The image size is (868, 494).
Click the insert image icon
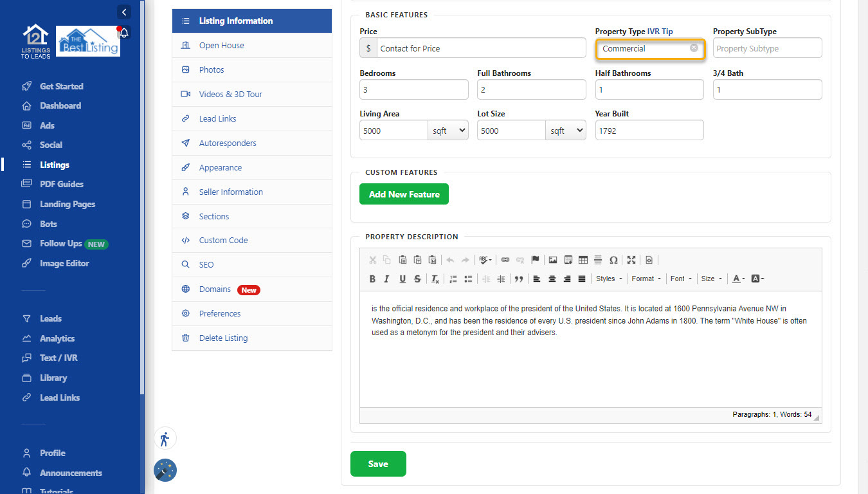click(x=552, y=260)
